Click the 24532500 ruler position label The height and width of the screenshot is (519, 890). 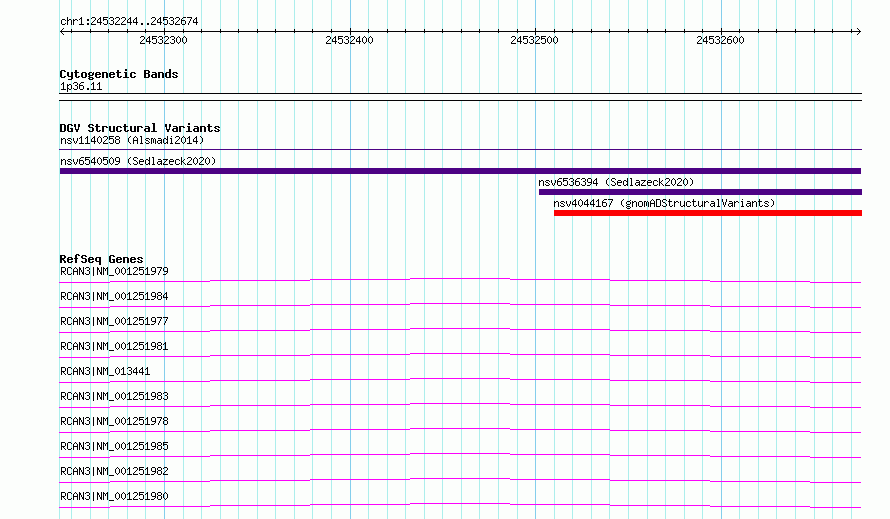point(534,40)
